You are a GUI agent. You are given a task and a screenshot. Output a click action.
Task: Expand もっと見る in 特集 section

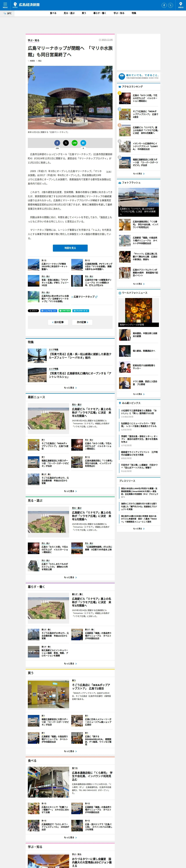70,388
